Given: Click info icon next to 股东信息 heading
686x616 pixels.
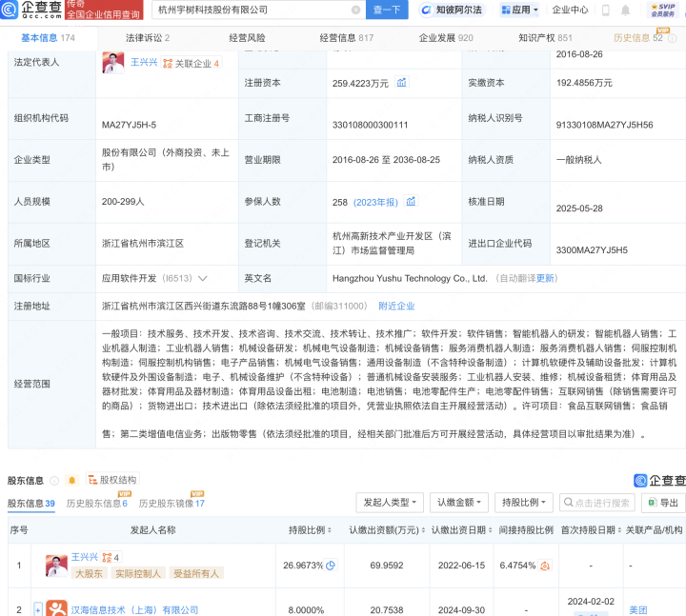Looking at the screenshot, I should [x=54, y=481].
